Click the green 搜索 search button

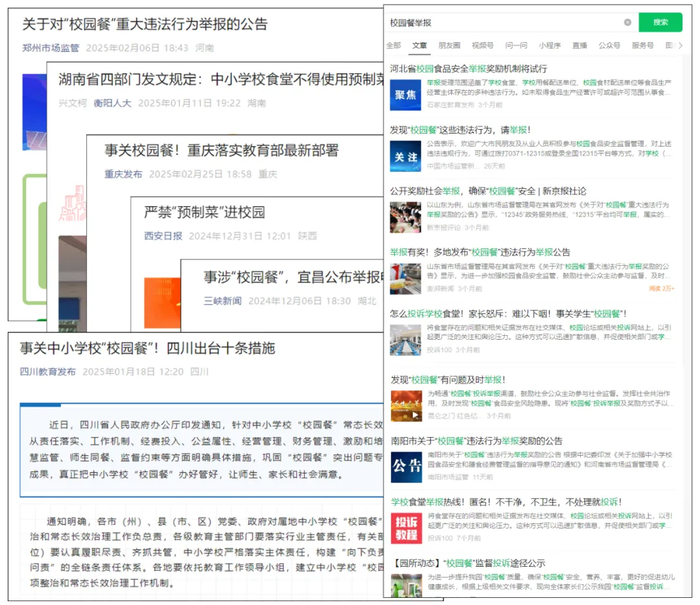(x=660, y=22)
